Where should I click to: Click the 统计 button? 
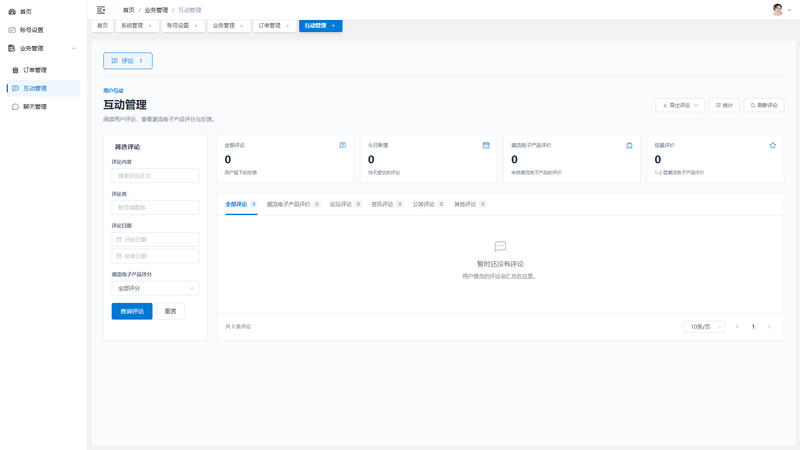click(724, 105)
